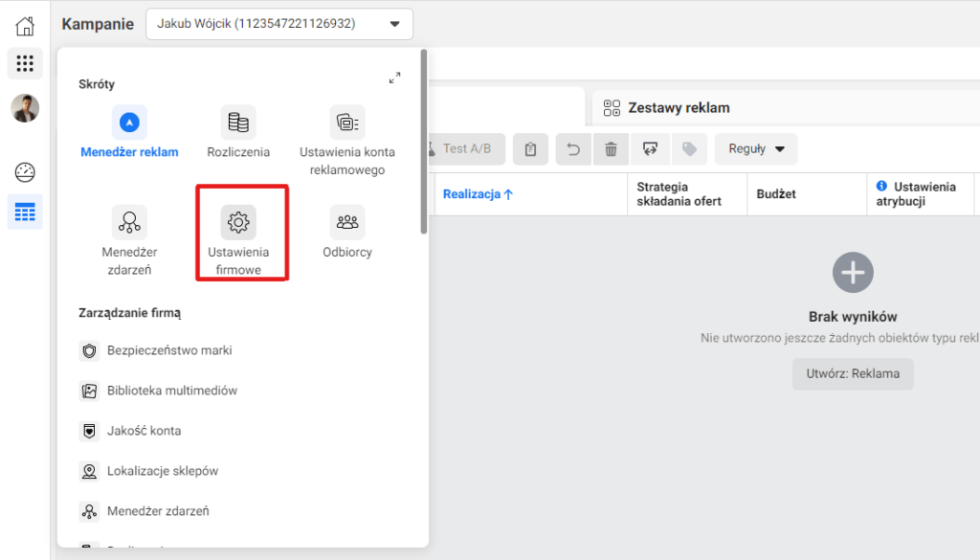Open Menedżer reklam shortcut
The image size is (980, 560).
tap(129, 132)
